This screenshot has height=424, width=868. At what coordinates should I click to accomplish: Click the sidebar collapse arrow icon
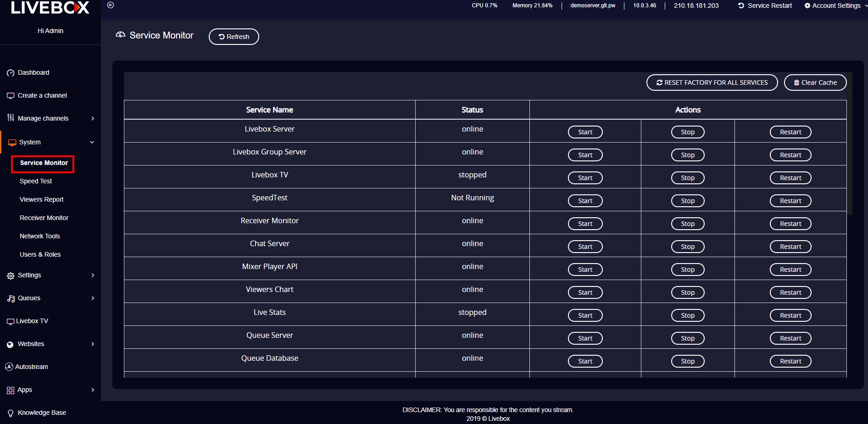[x=111, y=5]
